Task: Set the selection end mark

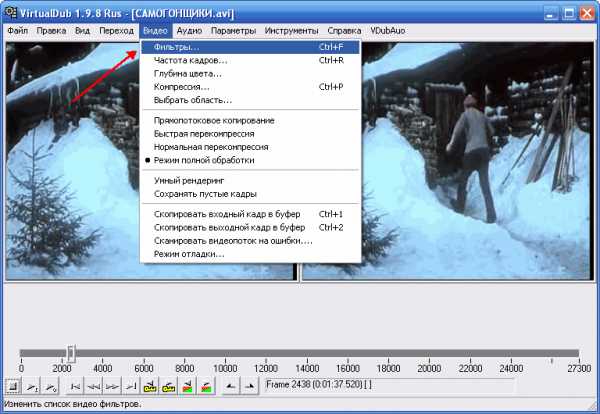Action: tap(249, 386)
